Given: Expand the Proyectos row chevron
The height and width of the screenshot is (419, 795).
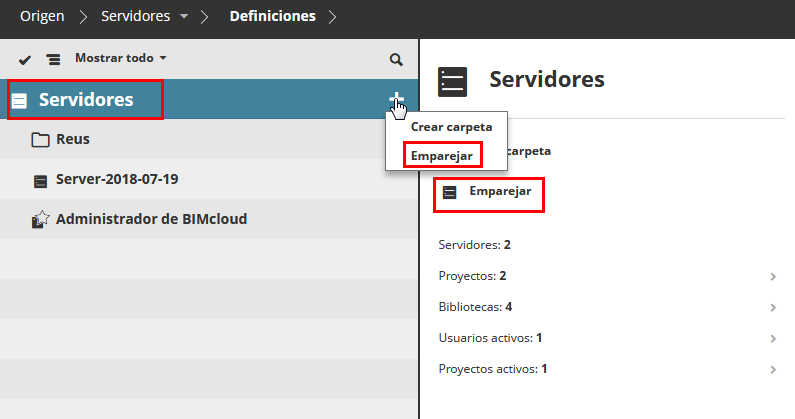Looking at the screenshot, I should point(773,276).
